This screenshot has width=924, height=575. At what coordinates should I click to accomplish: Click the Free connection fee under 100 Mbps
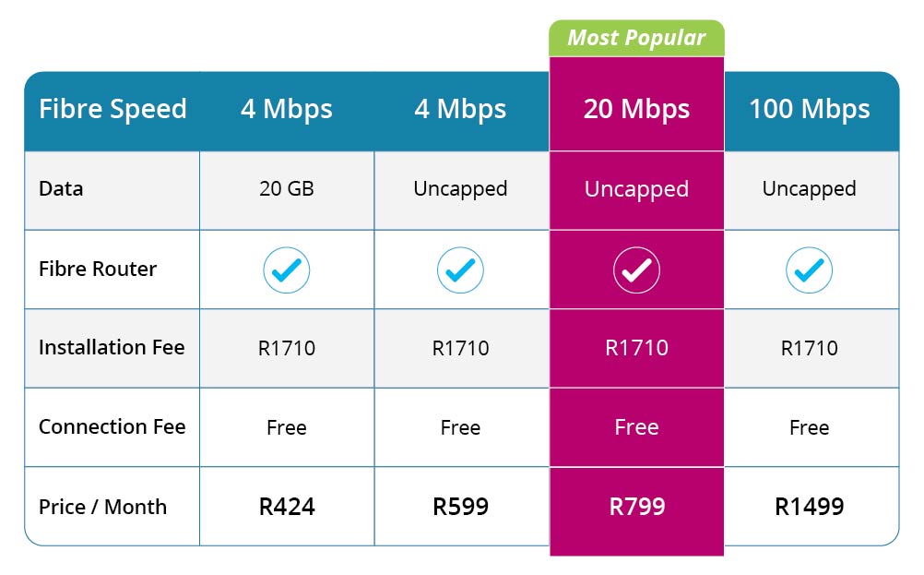tap(809, 427)
